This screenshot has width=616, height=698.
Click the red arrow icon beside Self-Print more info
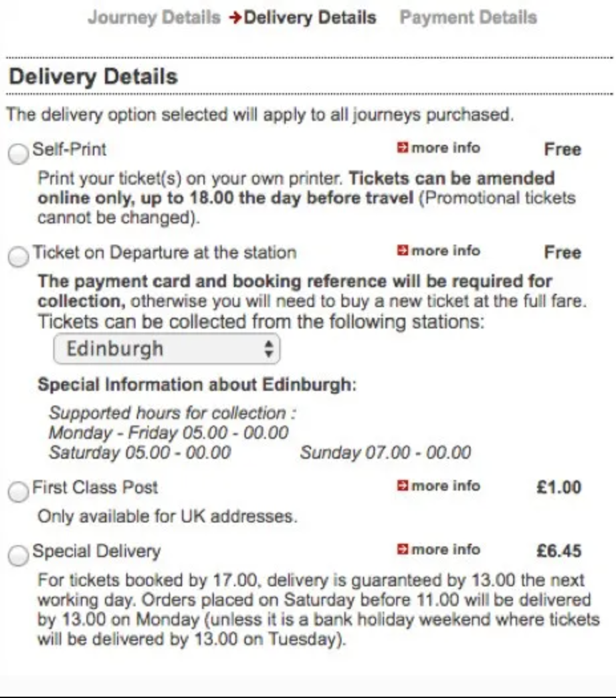(x=402, y=148)
